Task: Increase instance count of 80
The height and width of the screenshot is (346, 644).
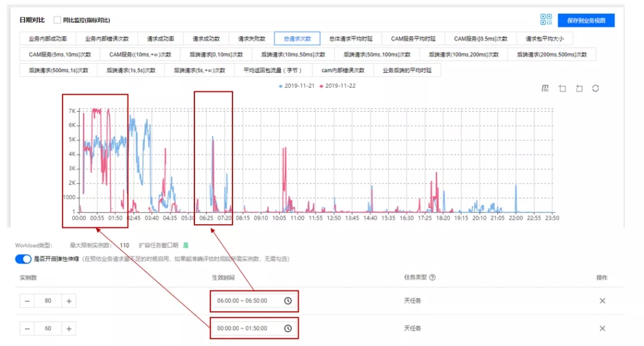Action: (69, 301)
